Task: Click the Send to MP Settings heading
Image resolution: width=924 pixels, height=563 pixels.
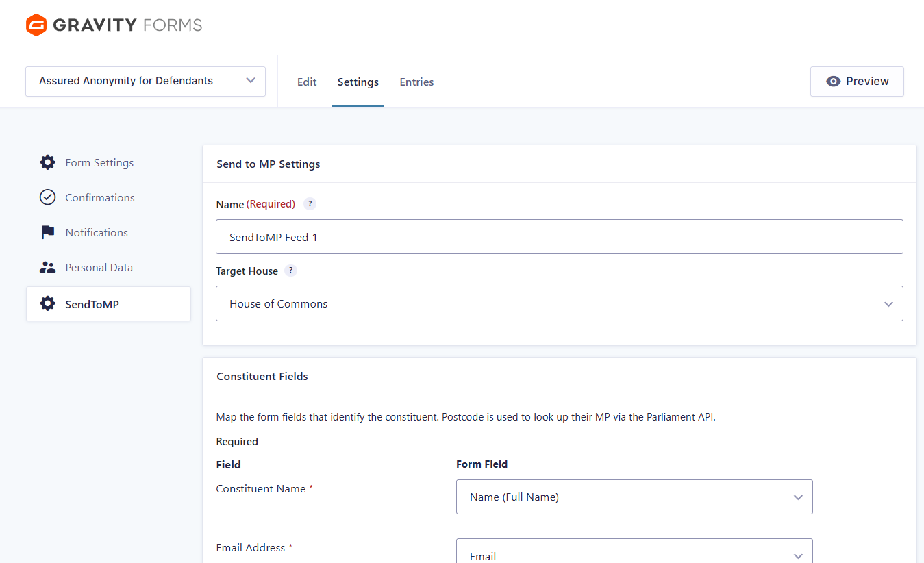Action: pyautogui.click(x=269, y=164)
